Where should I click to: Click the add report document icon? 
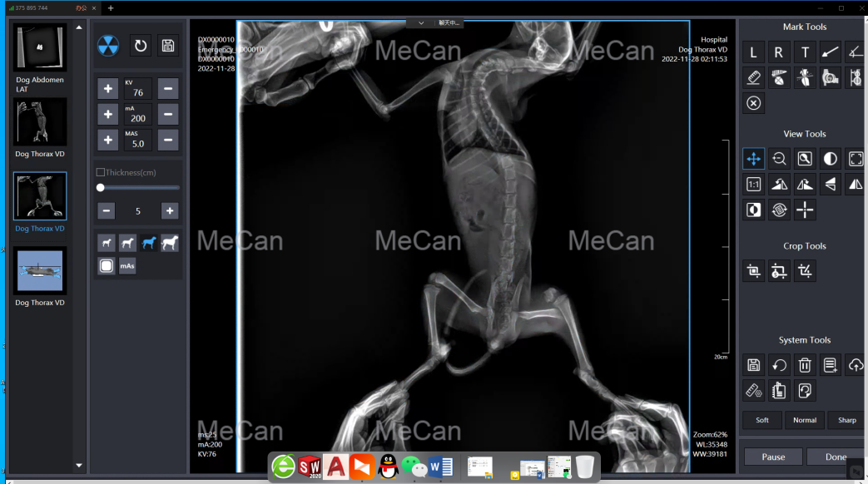[831, 365]
